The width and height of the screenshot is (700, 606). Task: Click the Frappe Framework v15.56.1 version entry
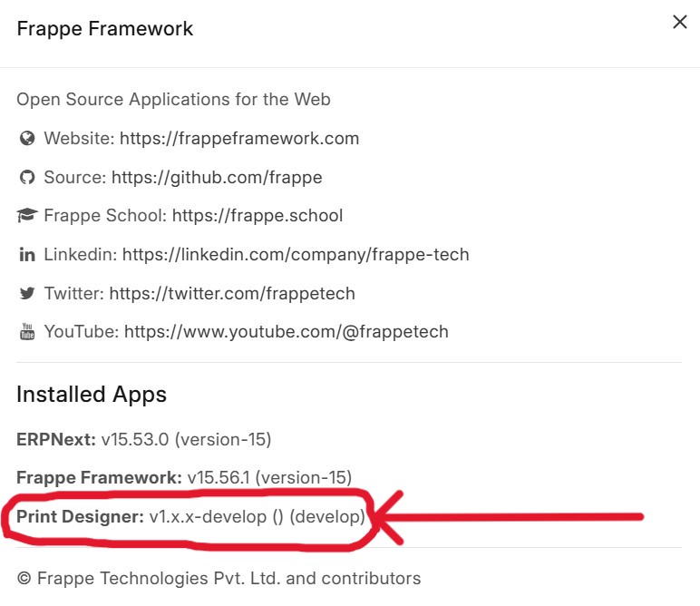[x=184, y=477]
